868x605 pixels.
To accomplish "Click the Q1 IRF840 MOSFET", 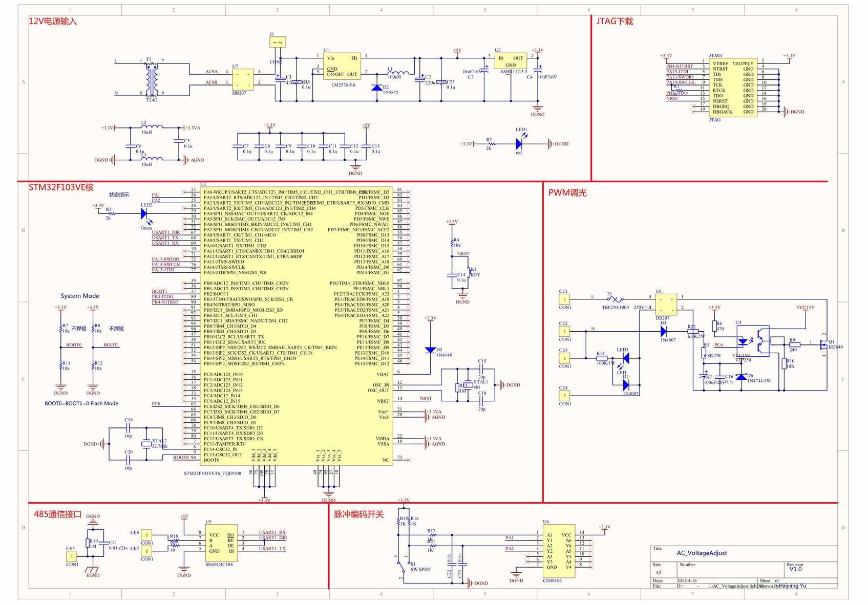I will [x=823, y=344].
